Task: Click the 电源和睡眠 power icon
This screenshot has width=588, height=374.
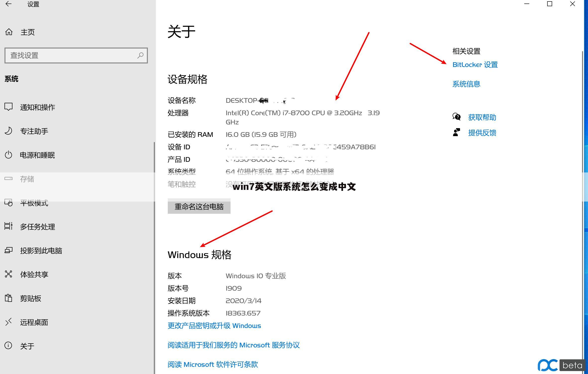Action: [8, 155]
